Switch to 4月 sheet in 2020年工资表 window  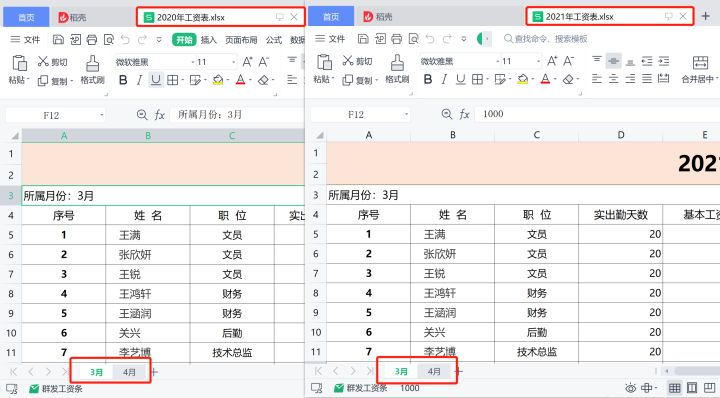129,372
